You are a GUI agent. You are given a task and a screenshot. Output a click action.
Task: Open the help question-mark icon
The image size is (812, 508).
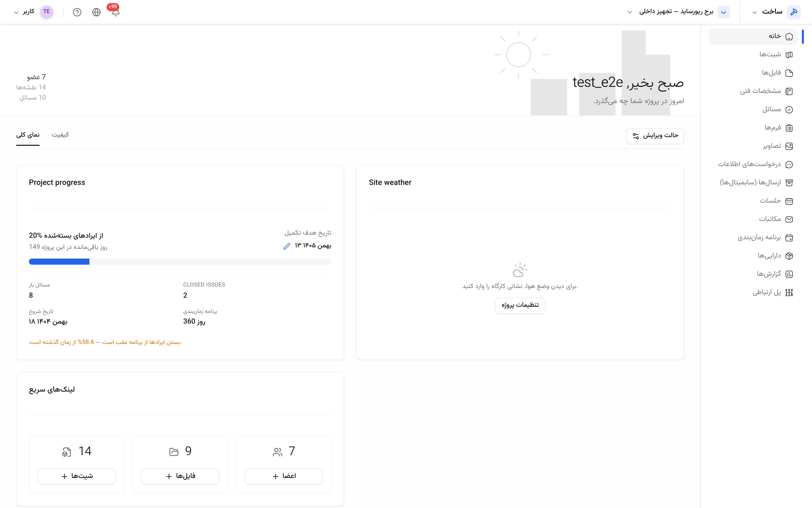coord(77,12)
